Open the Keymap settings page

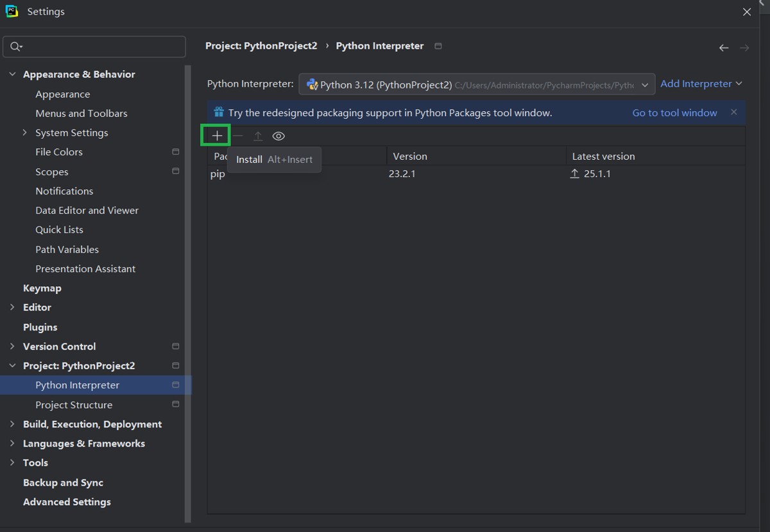[42, 288]
